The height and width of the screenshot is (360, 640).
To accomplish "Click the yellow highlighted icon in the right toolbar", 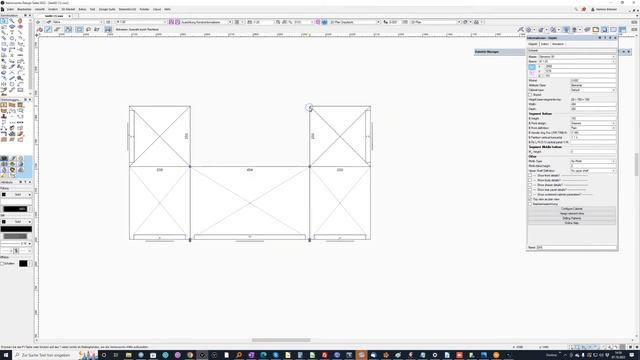I will [x=596, y=29].
